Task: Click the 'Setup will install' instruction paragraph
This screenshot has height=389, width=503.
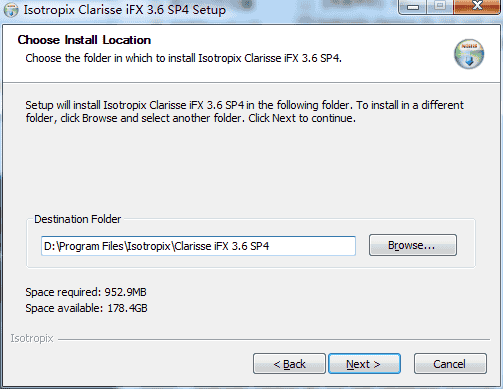Action: click(244, 112)
